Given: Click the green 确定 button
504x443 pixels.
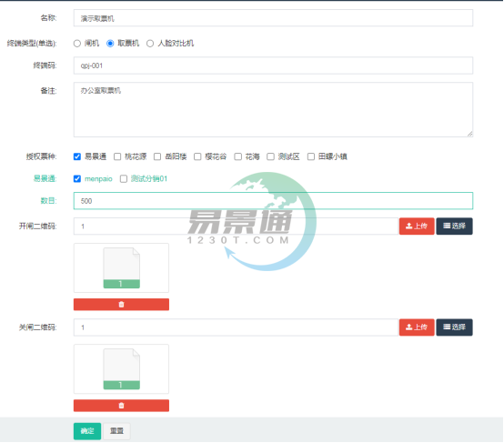Looking at the screenshot, I should click(x=87, y=431).
